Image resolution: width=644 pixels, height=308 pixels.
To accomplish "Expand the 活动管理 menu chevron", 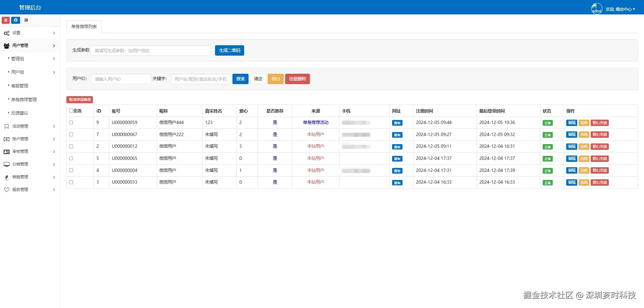I will pos(54,126).
